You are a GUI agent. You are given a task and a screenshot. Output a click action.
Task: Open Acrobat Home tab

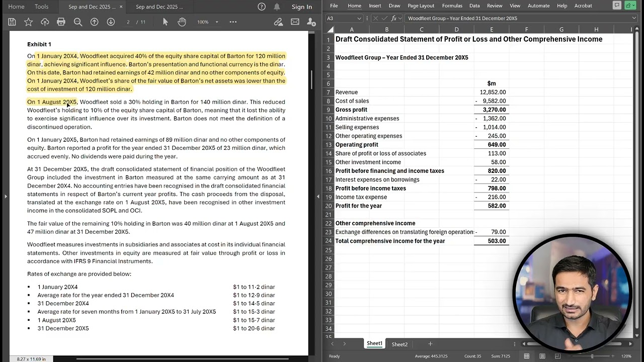(16, 7)
